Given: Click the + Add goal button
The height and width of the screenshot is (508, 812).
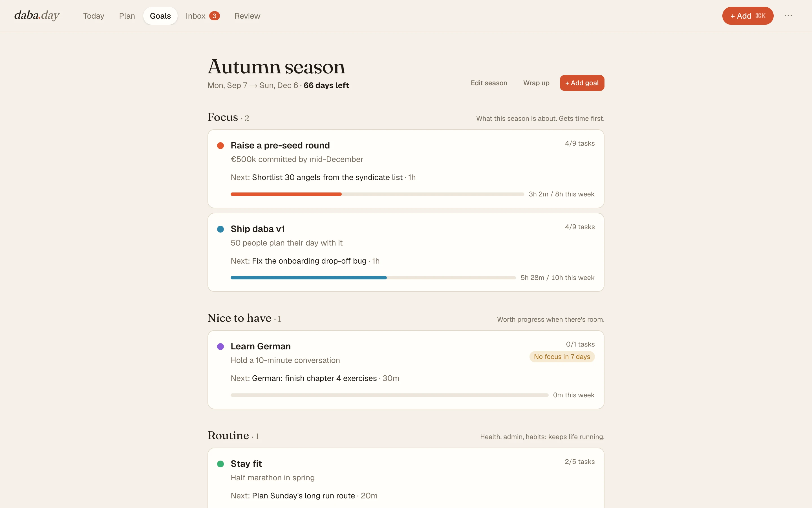Looking at the screenshot, I should point(582,83).
